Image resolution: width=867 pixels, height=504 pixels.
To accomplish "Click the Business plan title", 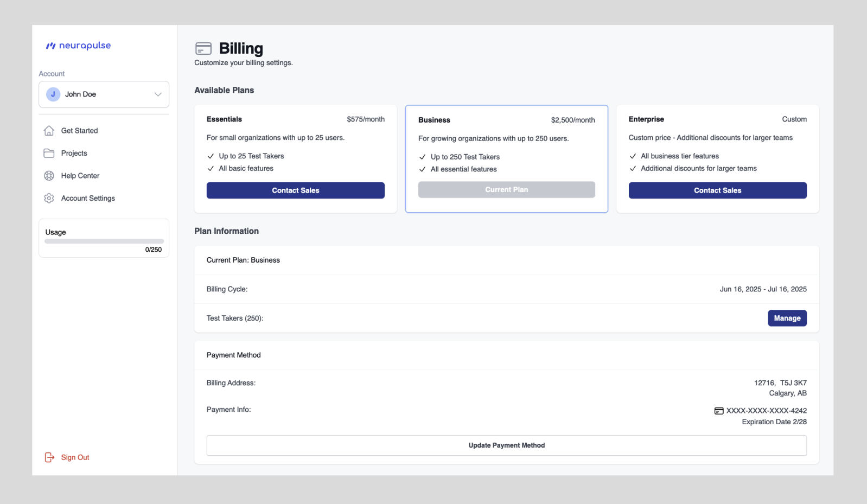I will [434, 120].
